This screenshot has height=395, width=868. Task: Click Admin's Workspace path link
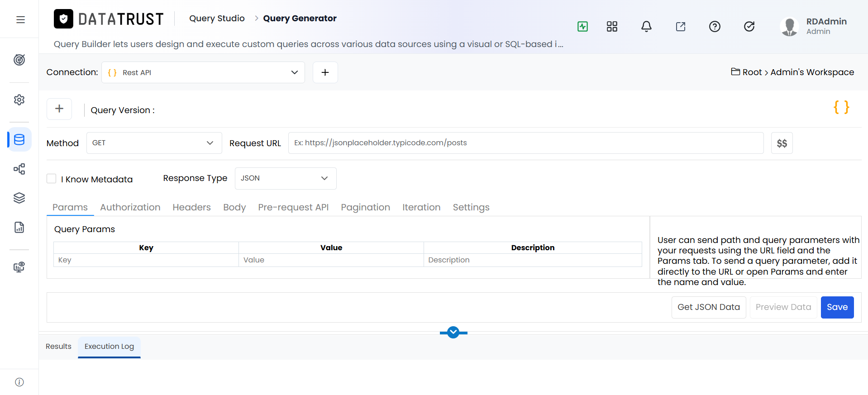pos(812,72)
